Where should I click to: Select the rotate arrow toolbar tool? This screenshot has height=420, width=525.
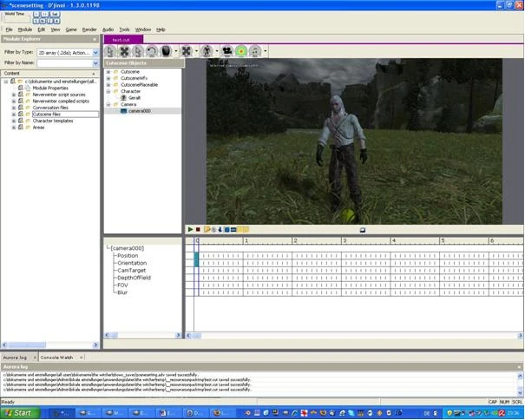[152, 51]
